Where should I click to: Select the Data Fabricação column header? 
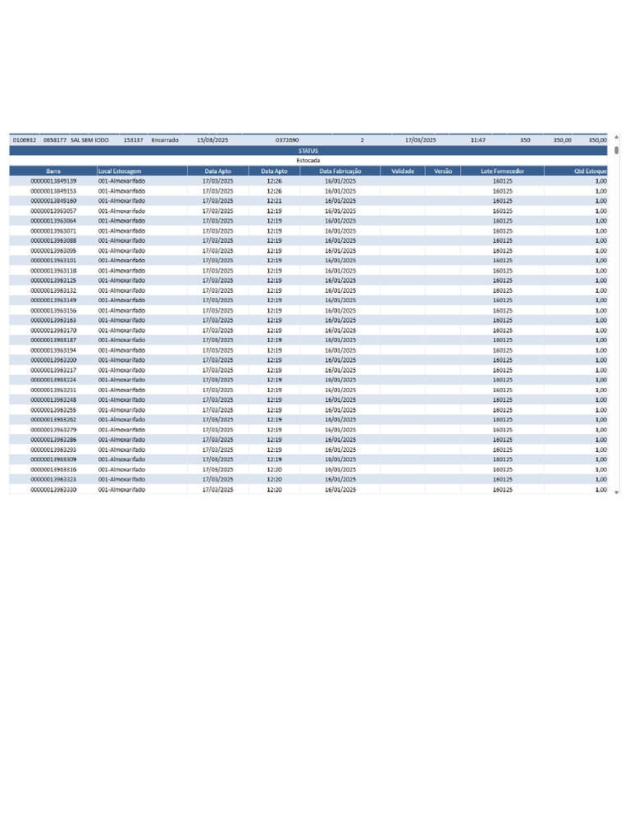(x=340, y=171)
